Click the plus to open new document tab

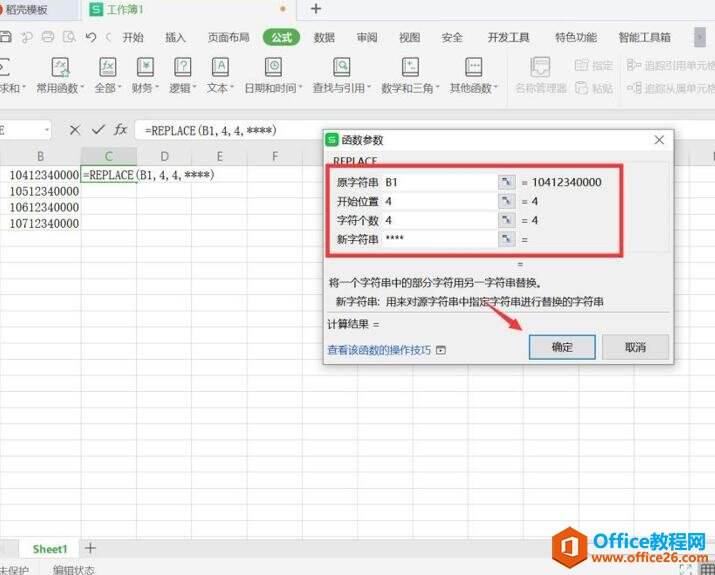click(x=316, y=9)
